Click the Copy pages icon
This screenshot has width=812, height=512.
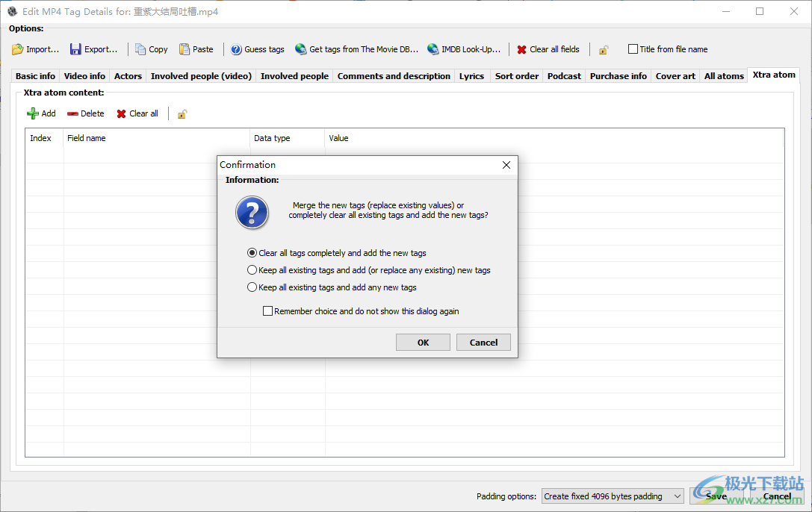tap(140, 49)
